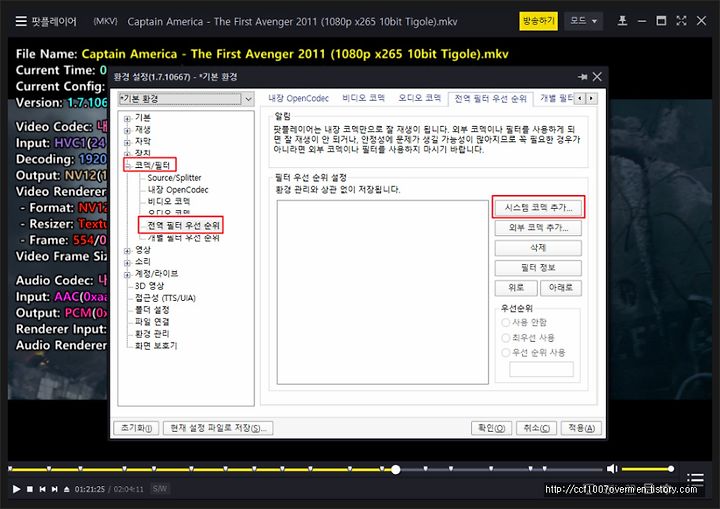This screenshot has height=509, width=720.
Task: Toggle fullscreen mode in the player title bar
Action: 681,21
